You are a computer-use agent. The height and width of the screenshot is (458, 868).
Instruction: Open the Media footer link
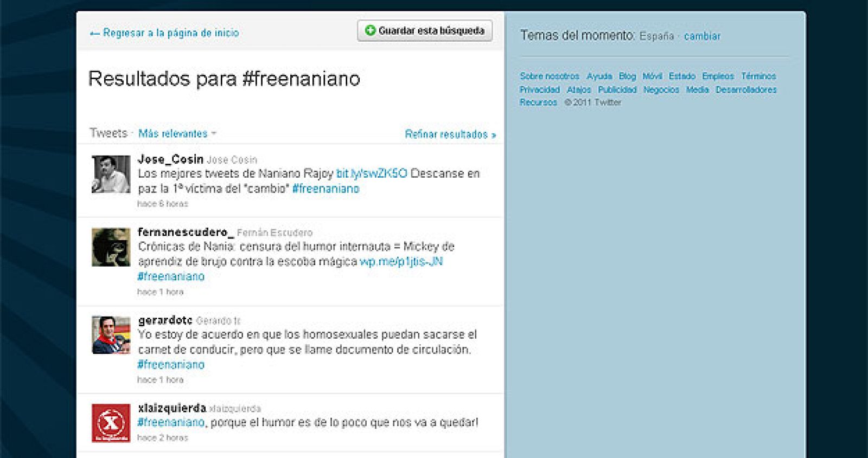[698, 89]
